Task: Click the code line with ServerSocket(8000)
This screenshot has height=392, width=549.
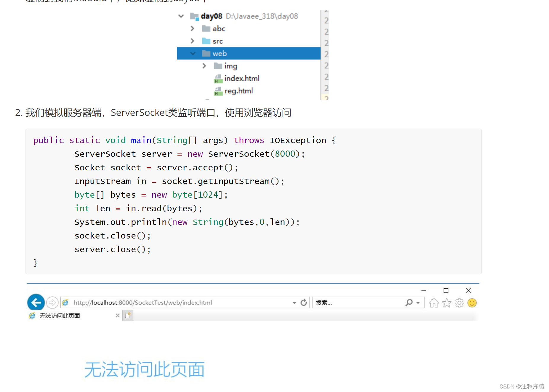Action: pyautogui.click(x=190, y=154)
